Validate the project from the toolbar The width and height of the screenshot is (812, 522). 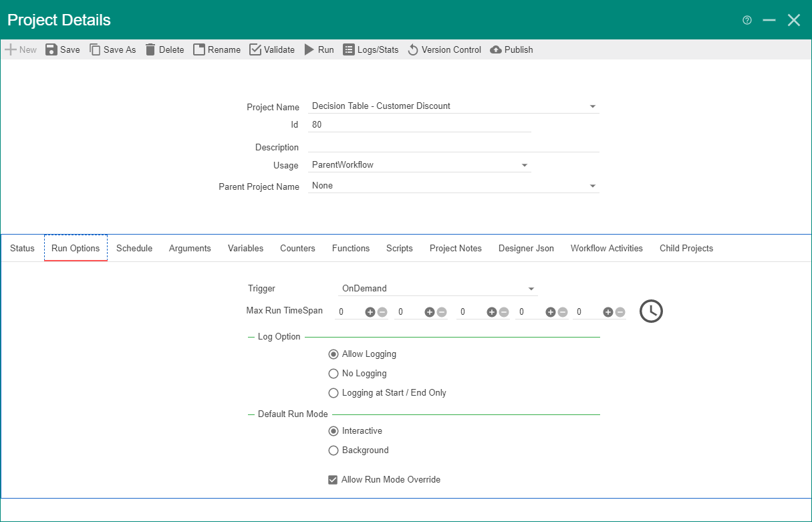point(272,49)
